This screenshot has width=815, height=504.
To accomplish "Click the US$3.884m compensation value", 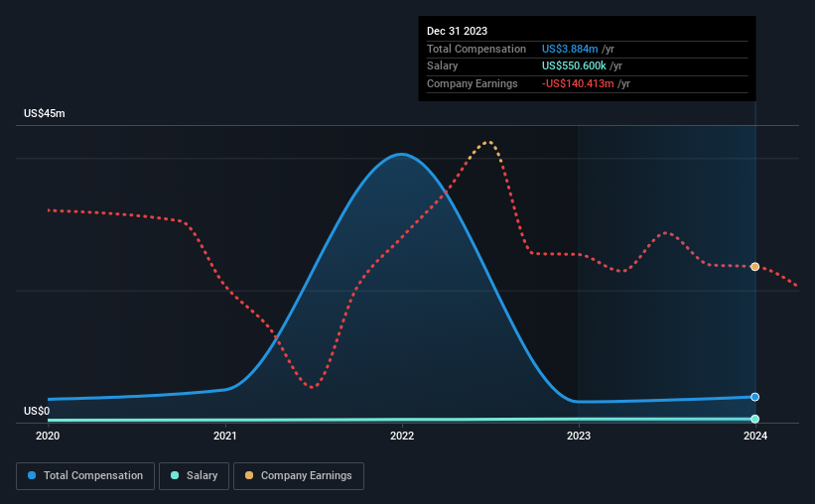I will click(570, 49).
